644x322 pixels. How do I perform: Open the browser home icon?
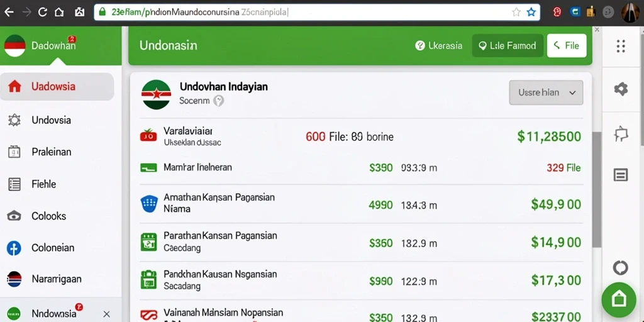tap(59, 13)
